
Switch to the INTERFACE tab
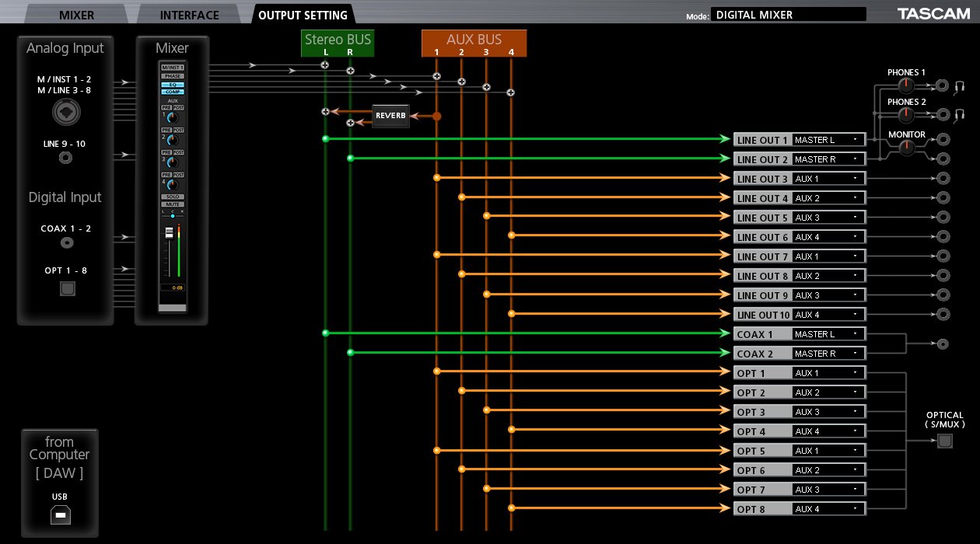[x=189, y=15]
